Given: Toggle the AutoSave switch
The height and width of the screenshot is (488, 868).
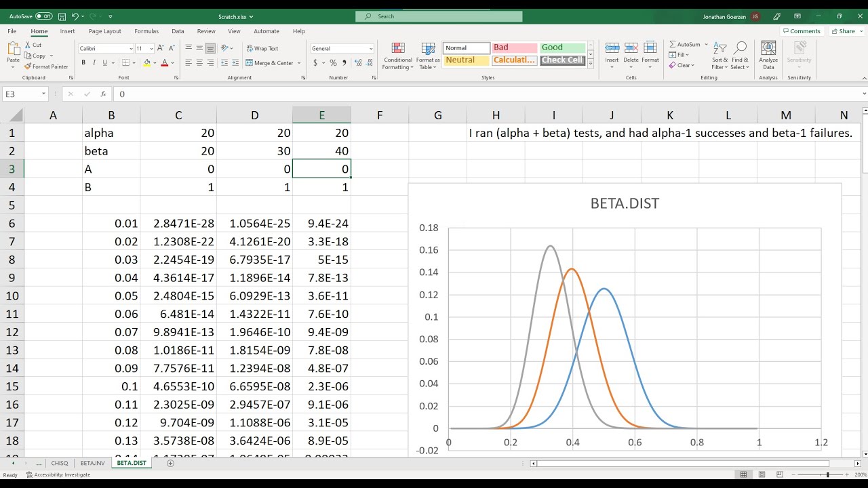Looking at the screenshot, I should tap(44, 16).
